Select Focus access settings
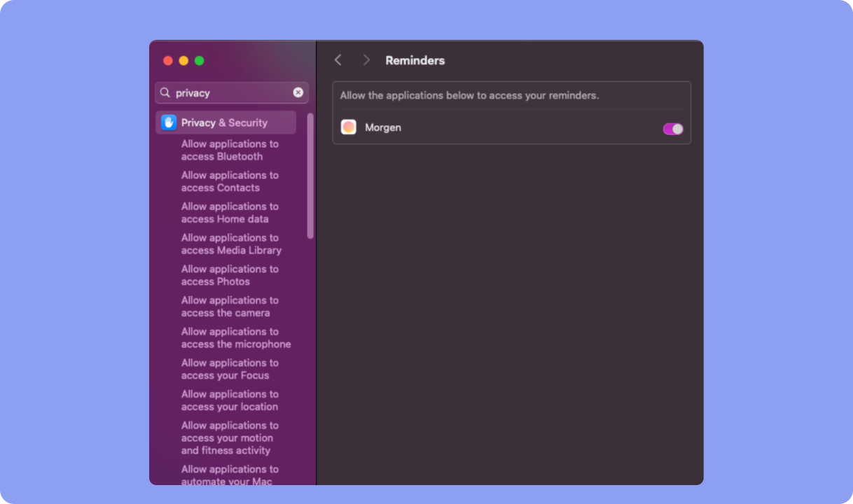This screenshot has height=504, width=853. [230, 369]
